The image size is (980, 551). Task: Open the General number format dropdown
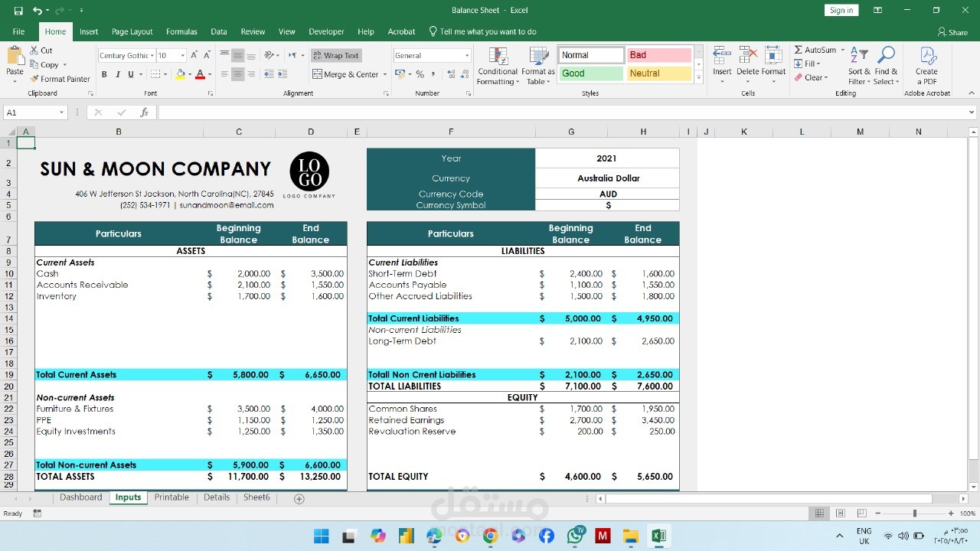[x=467, y=55]
